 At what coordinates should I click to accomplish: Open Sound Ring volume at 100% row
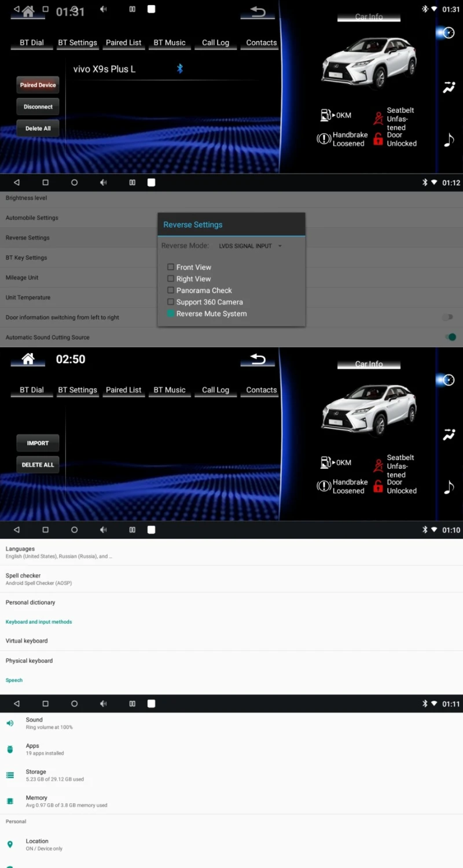(231, 723)
